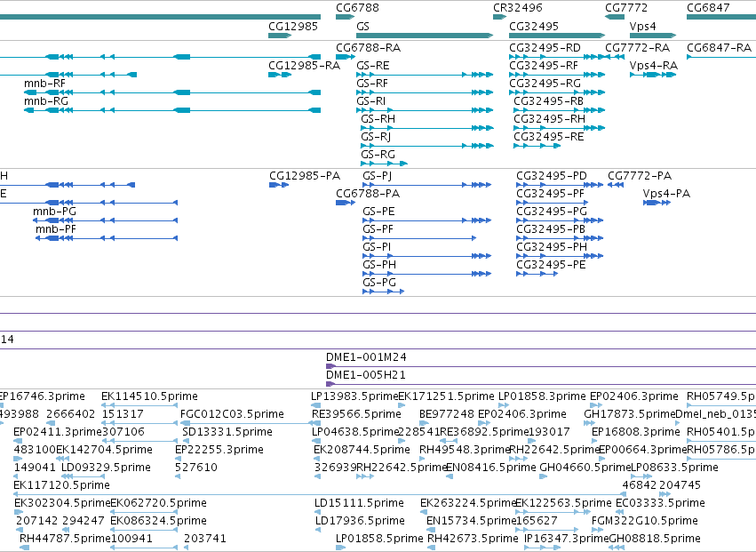Select BAC clone DME1-005H21
756x552 pixels.
[541, 384]
